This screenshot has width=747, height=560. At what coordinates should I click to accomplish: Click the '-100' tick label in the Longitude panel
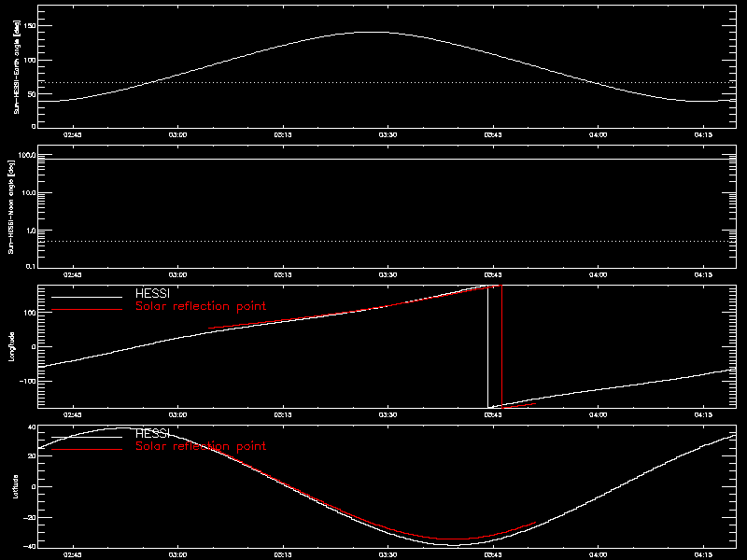tap(28, 382)
